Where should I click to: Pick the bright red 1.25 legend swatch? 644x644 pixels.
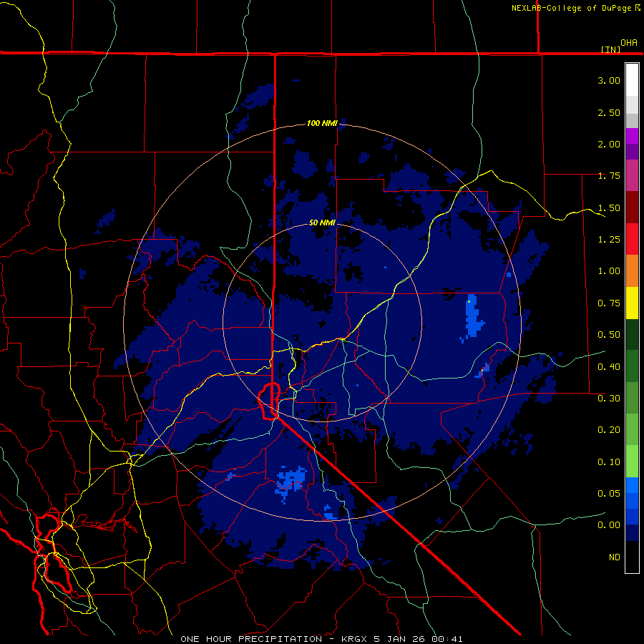tap(632, 239)
